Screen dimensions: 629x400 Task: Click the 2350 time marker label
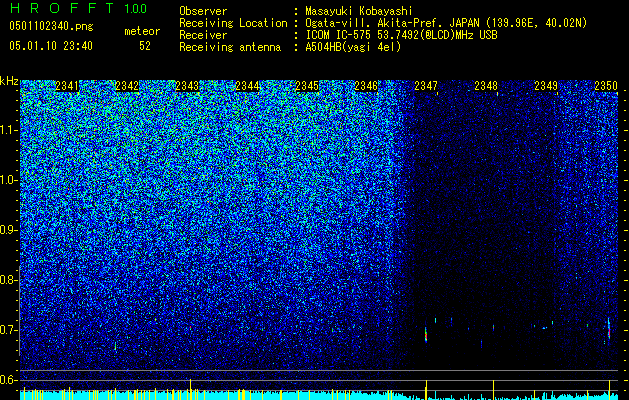click(x=606, y=86)
